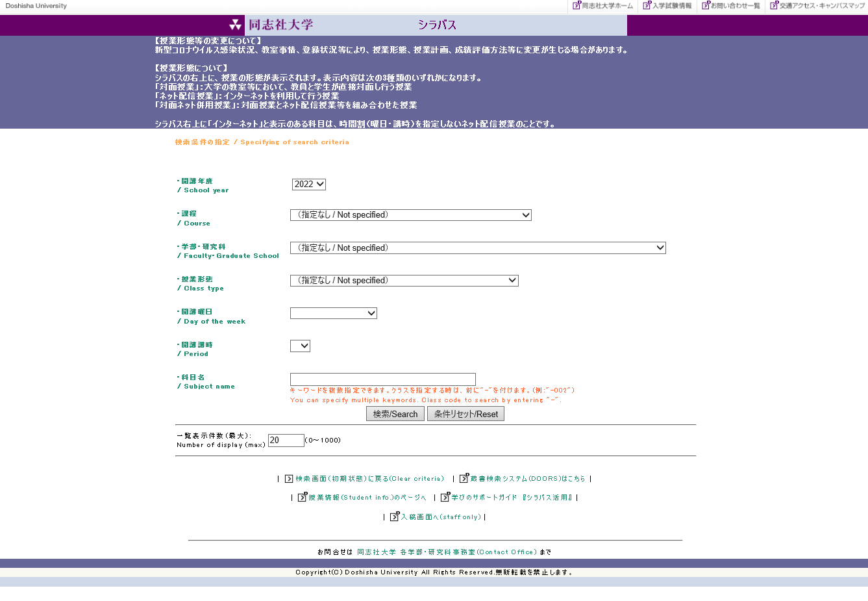
Task: Click the external-link icon beside お問い合わせ一覧
Action: point(706,5)
